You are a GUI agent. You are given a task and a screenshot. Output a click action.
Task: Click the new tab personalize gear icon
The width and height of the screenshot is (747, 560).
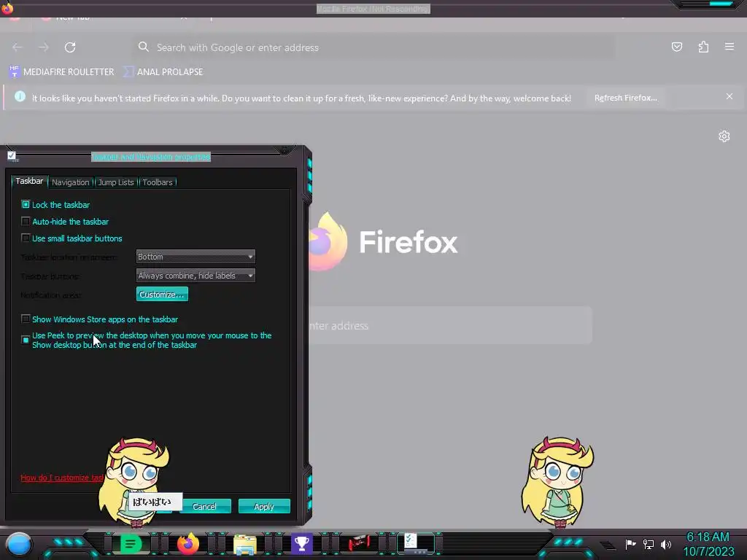(x=724, y=136)
